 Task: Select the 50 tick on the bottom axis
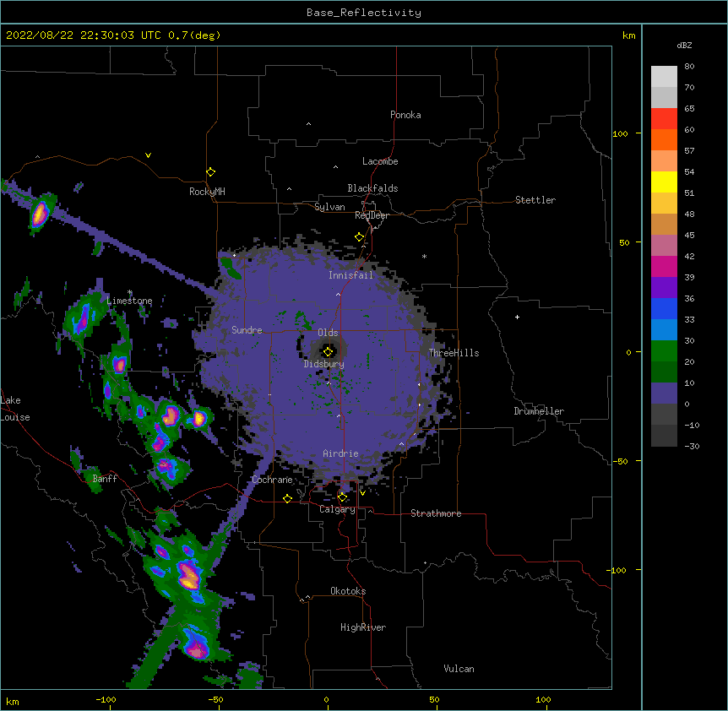pyautogui.click(x=434, y=699)
